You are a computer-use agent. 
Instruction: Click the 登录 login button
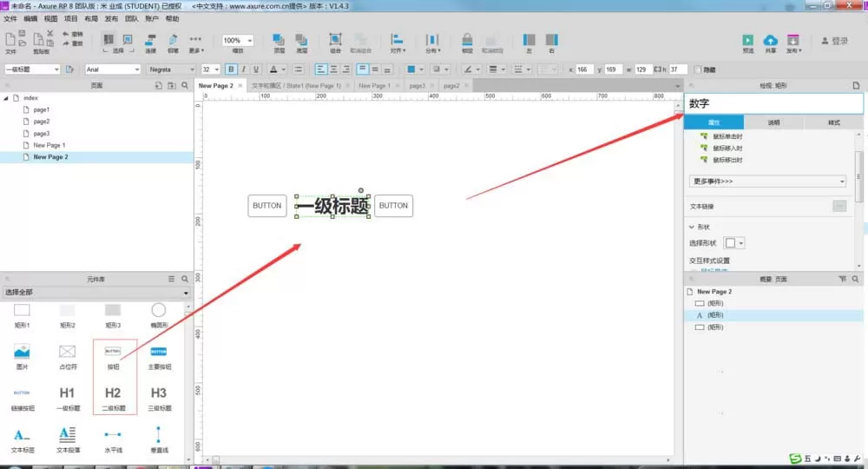coord(835,41)
